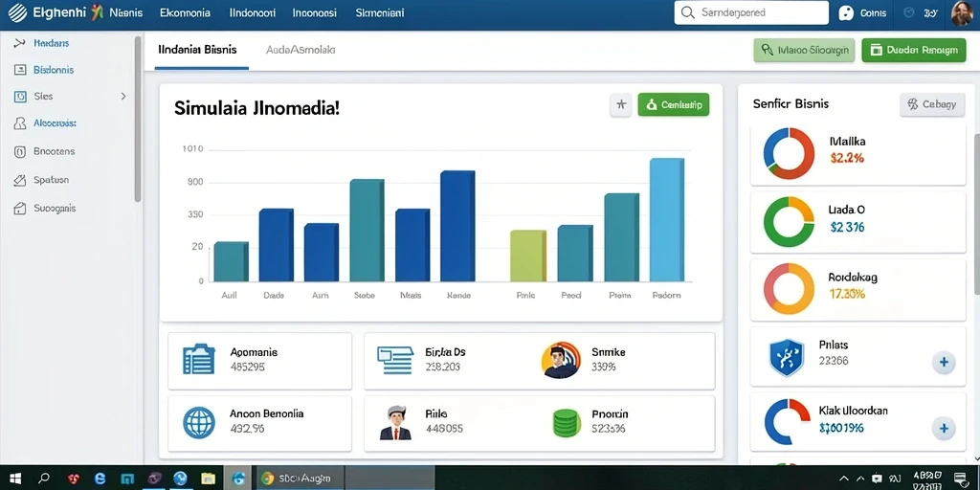Click the yellow-green Pmle bar in chart
Image resolution: width=980 pixels, height=490 pixels.
(x=528, y=256)
